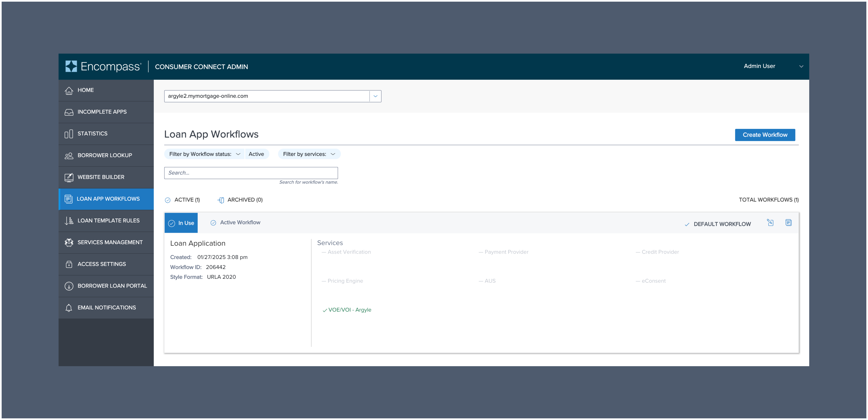Click the Duplicate workflow copy icon

click(x=788, y=222)
